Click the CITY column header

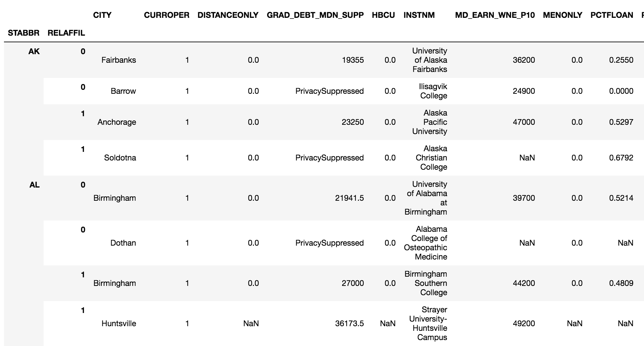(x=102, y=15)
